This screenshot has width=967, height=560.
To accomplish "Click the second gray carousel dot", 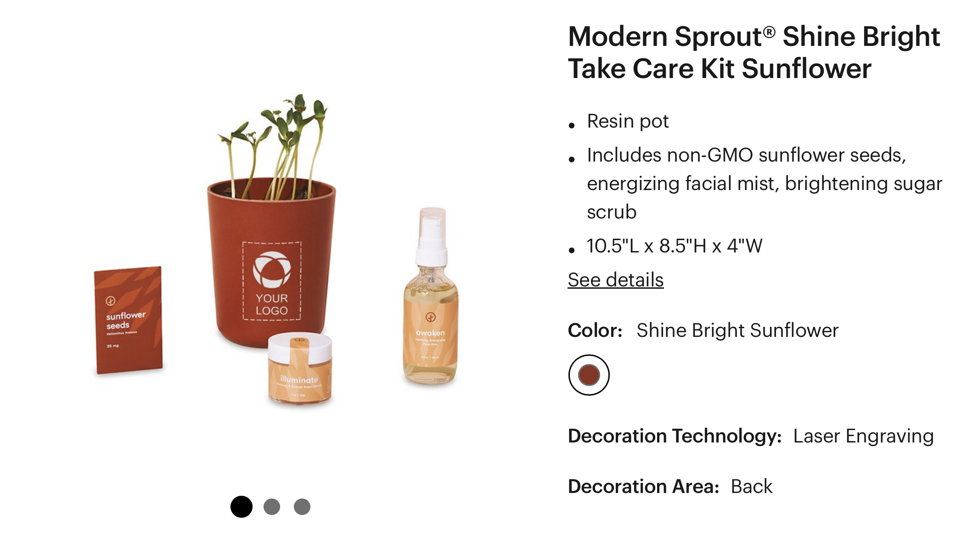I will pos(273,507).
